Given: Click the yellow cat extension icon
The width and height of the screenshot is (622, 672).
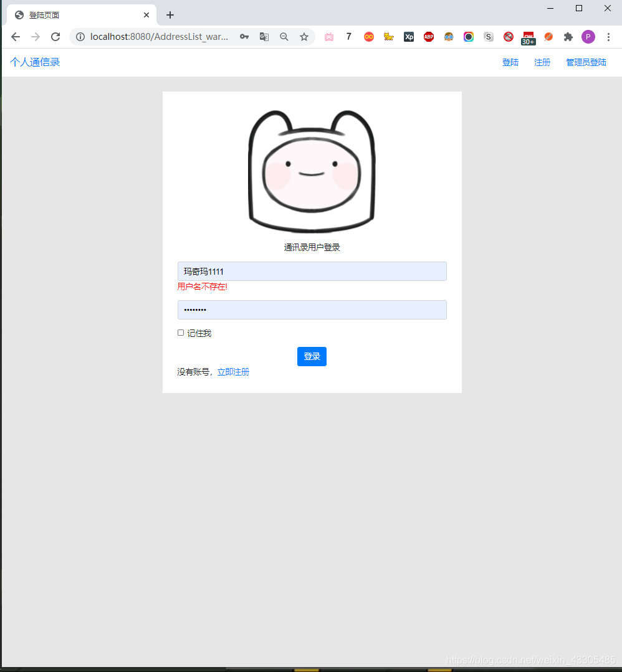Looking at the screenshot, I should click(x=389, y=37).
